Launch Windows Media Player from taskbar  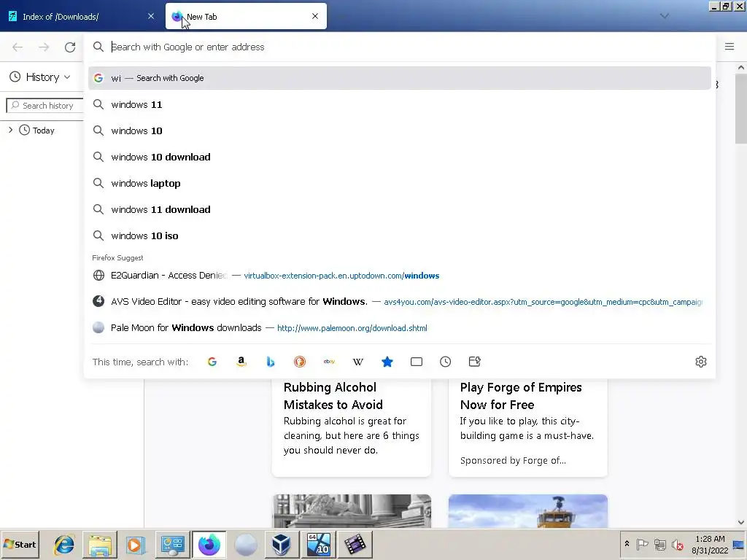point(135,545)
